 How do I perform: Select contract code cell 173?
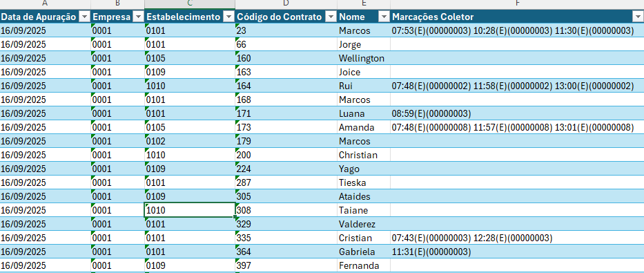click(286, 127)
